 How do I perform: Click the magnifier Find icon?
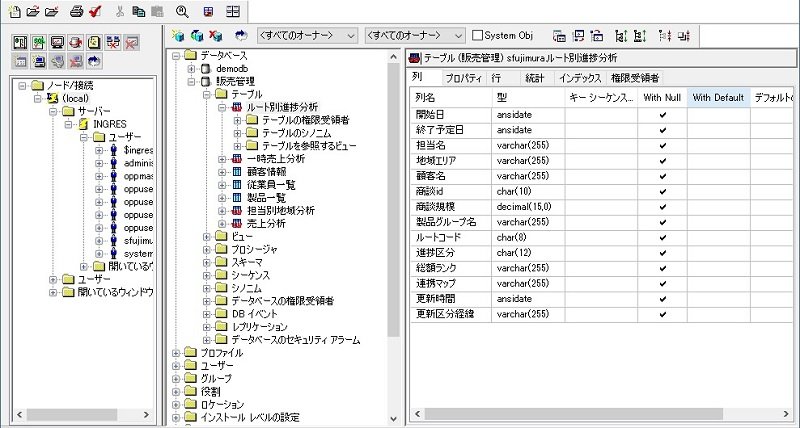click(x=182, y=11)
